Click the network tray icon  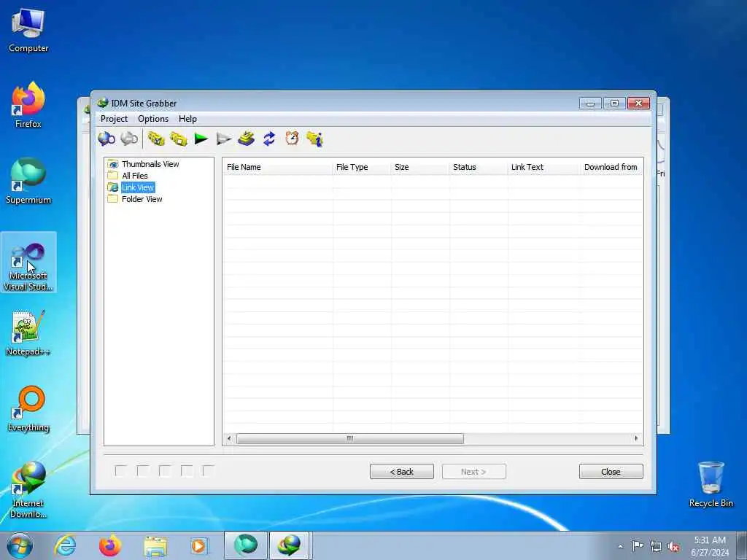pos(656,546)
